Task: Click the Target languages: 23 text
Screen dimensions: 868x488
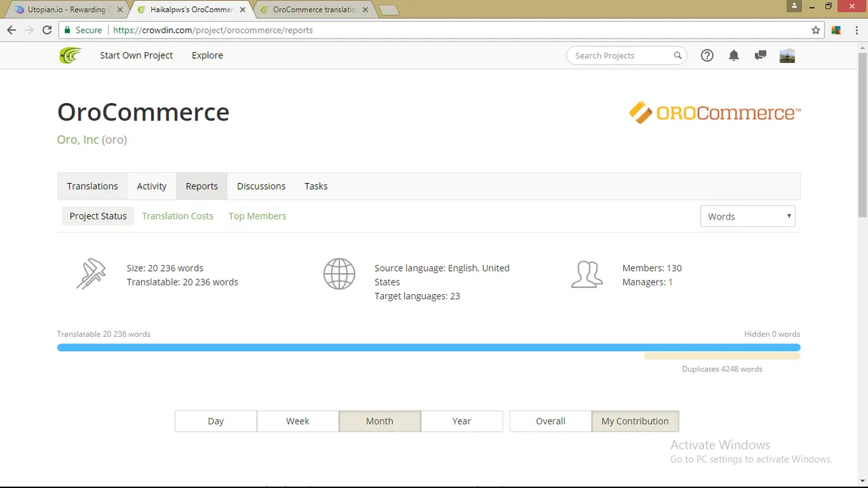Action: (x=417, y=296)
